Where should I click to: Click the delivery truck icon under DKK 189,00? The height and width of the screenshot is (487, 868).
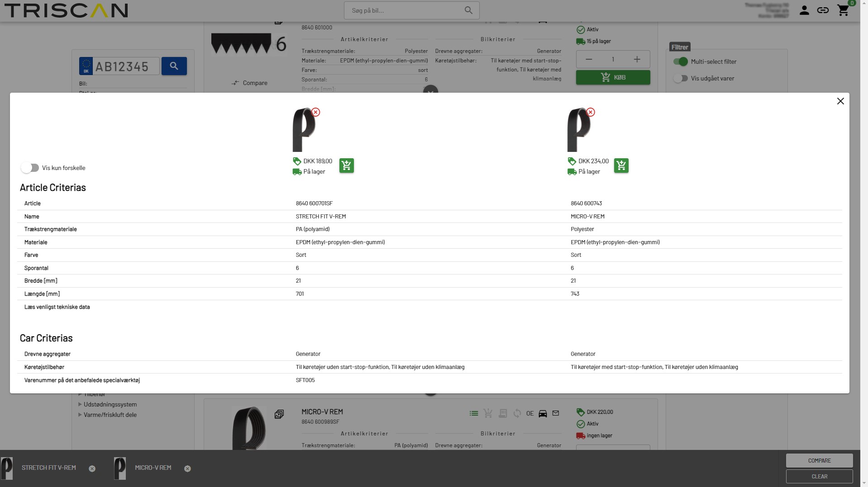[297, 172]
